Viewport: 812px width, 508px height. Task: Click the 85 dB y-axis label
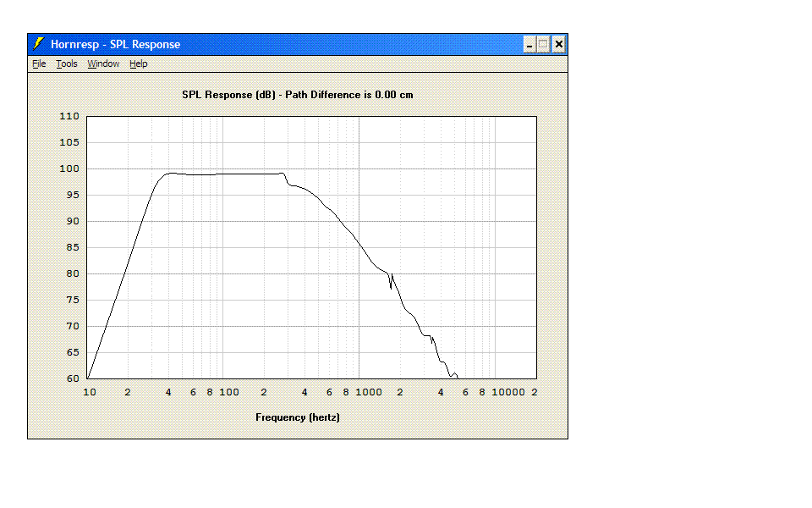(x=73, y=247)
